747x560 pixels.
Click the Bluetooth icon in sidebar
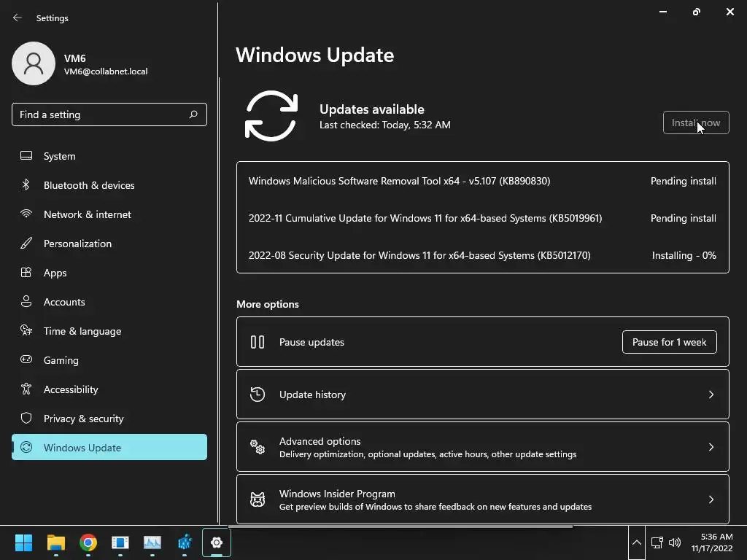pos(26,184)
